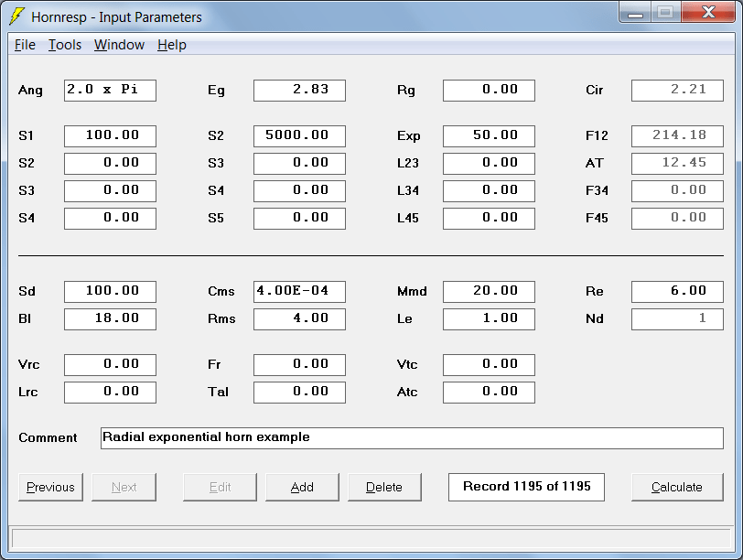The height and width of the screenshot is (560, 743).
Task: Click the F45 field
Action: point(678,219)
